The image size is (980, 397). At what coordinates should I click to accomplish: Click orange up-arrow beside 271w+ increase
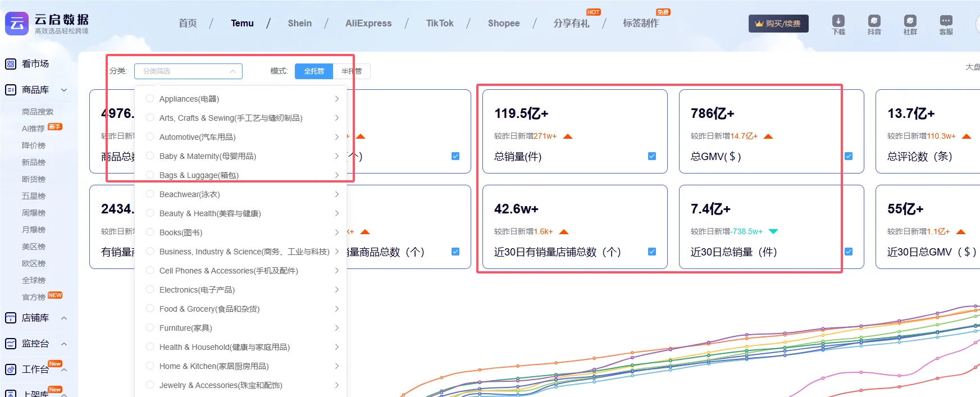(x=568, y=136)
